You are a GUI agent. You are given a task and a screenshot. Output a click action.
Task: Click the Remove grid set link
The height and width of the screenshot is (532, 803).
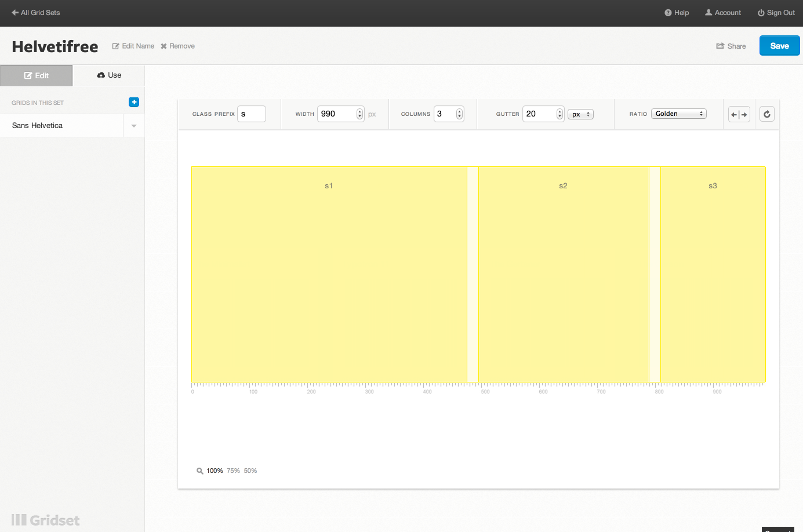(177, 46)
